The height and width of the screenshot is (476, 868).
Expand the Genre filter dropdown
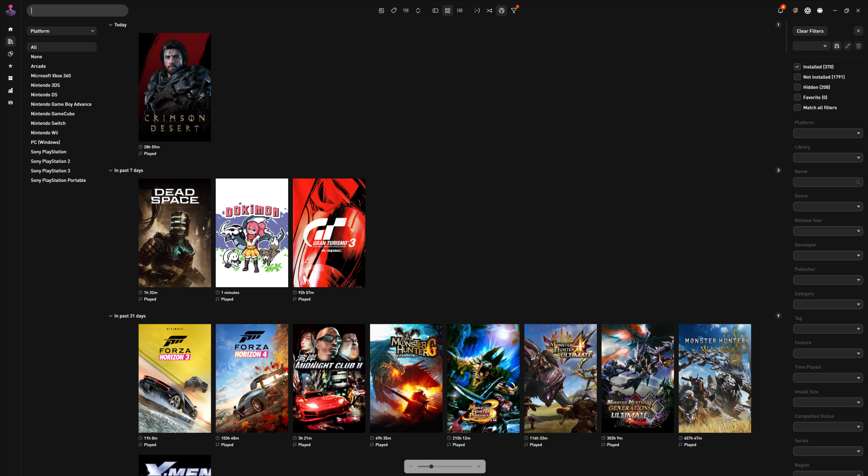(828, 206)
